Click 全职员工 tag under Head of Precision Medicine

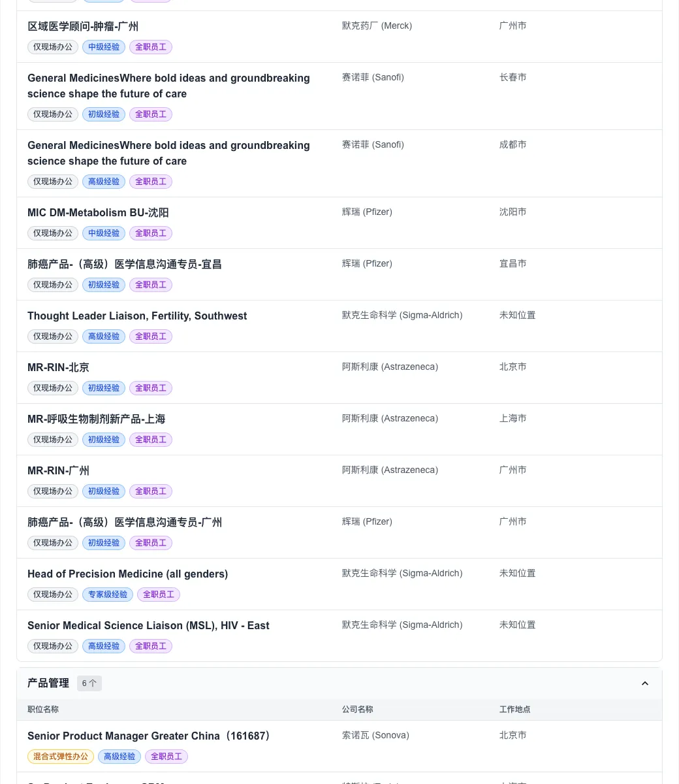pos(159,595)
